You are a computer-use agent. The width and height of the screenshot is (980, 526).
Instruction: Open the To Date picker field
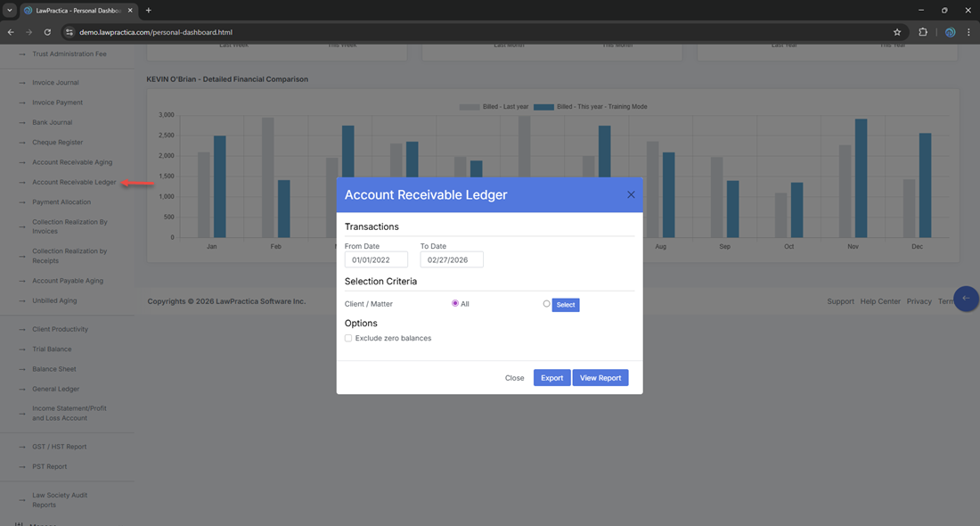click(452, 259)
